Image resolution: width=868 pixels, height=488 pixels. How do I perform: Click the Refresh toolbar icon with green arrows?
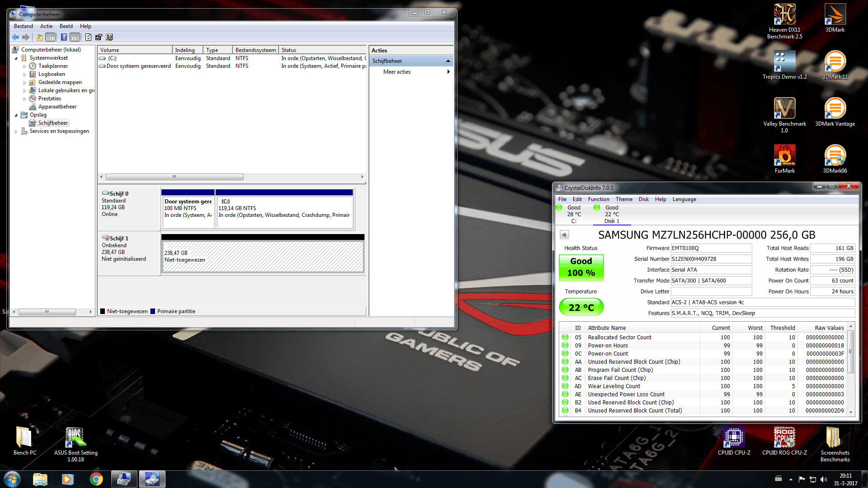(88, 38)
